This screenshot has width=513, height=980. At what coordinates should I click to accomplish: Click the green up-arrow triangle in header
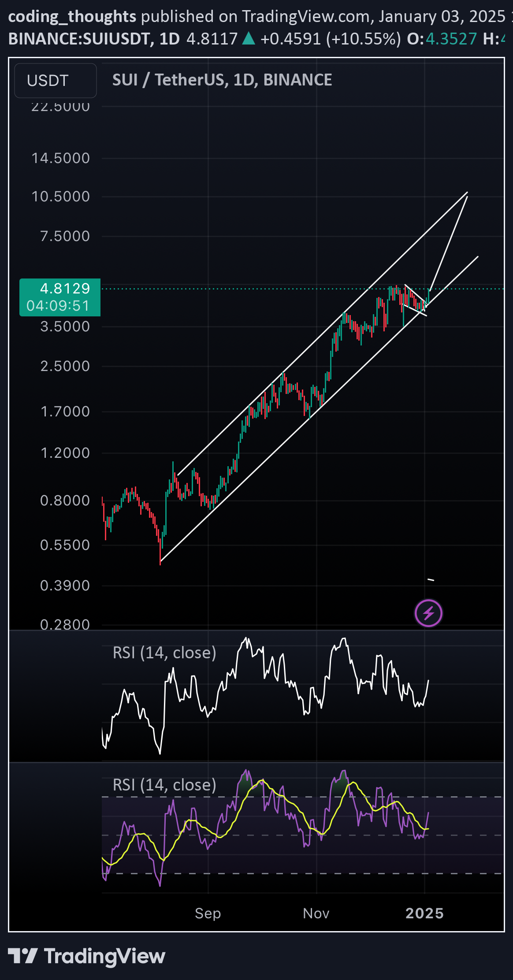click(x=249, y=39)
